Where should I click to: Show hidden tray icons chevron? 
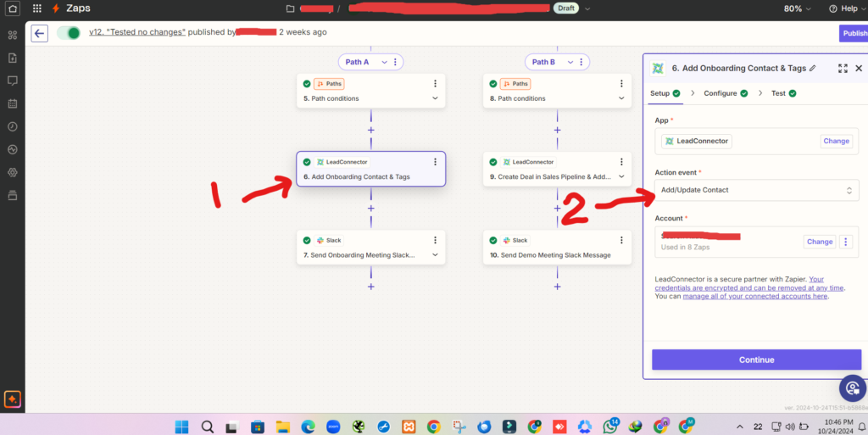click(x=739, y=427)
